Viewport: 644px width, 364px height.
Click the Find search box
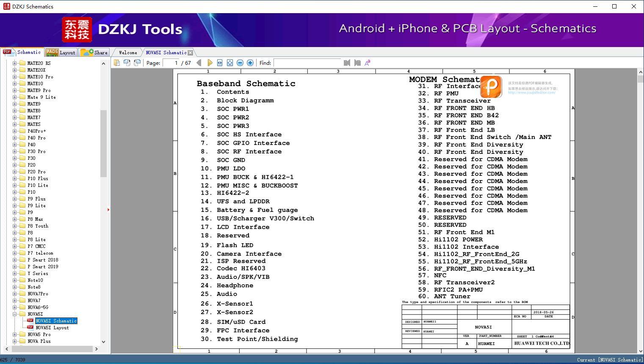click(x=307, y=63)
